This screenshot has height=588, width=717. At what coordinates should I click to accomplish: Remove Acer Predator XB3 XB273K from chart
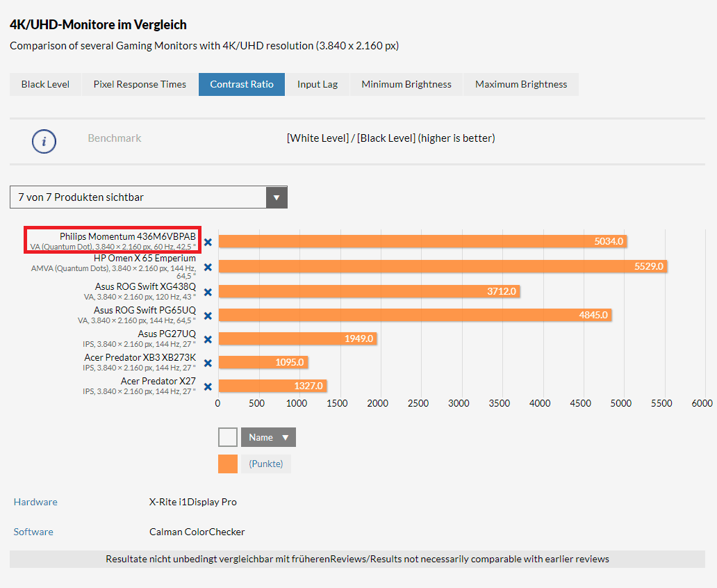point(208,363)
